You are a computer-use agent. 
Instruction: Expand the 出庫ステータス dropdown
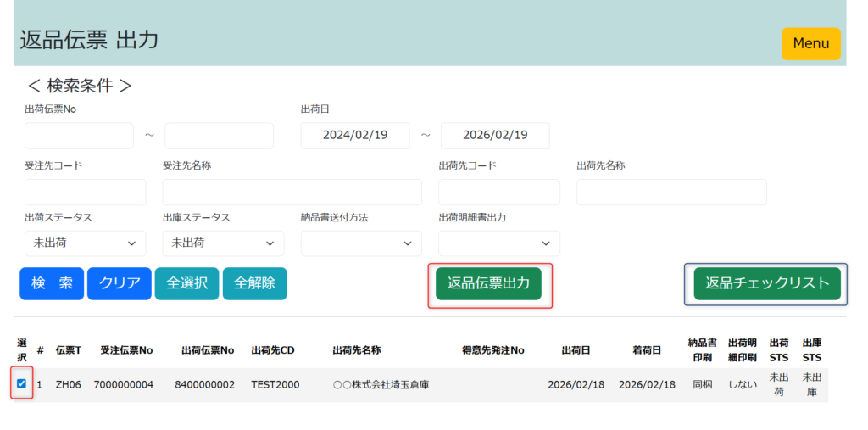click(x=223, y=243)
